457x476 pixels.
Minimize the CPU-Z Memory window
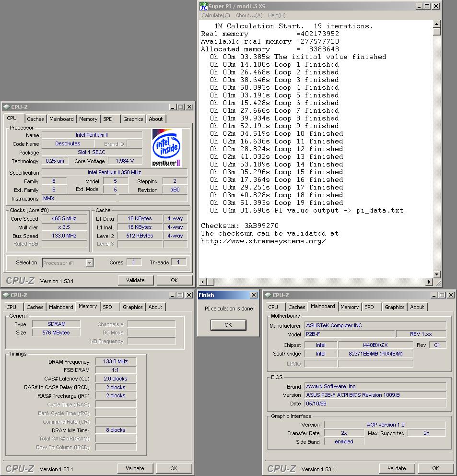(172, 295)
